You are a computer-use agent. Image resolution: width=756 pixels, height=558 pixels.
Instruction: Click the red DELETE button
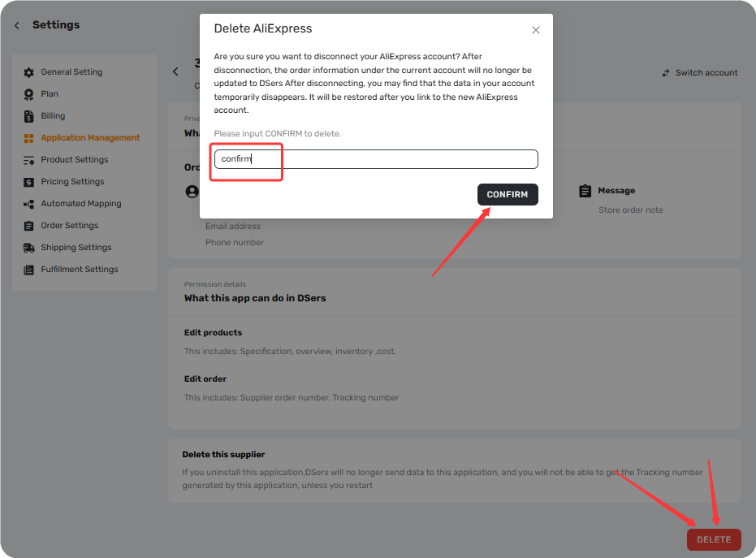(714, 539)
